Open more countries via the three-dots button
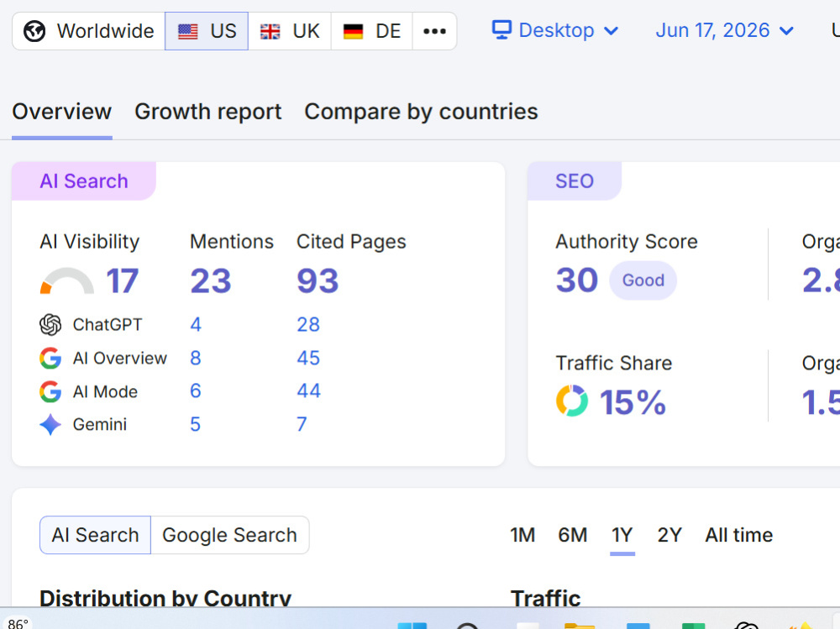The height and width of the screenshot is (629, 840). [x=434, y=31]
